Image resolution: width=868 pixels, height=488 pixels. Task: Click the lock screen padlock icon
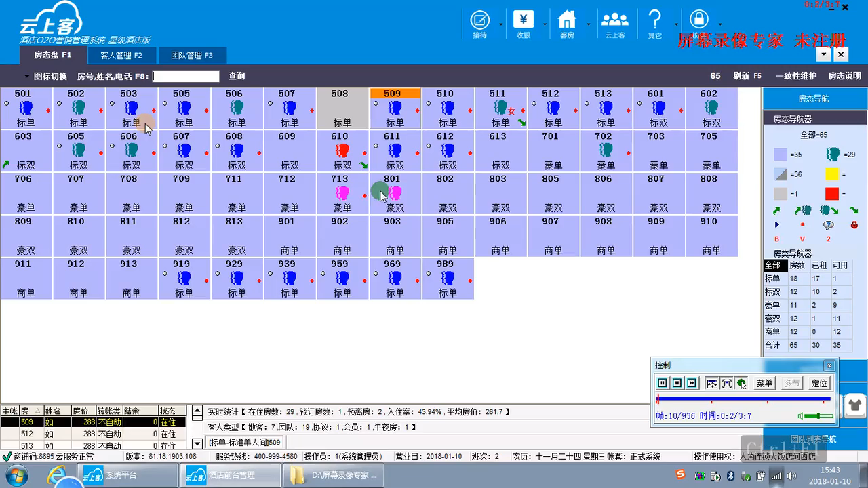[698, 19]
